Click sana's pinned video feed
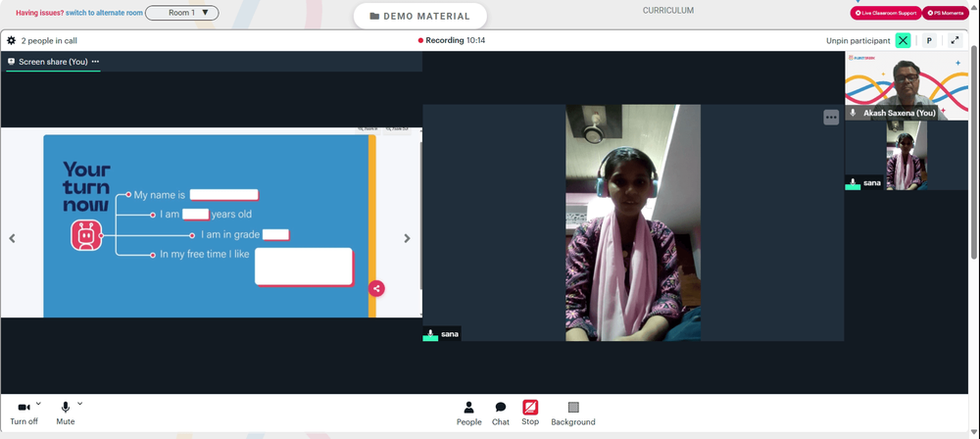The image size is (980, 439). [x=633, y=222]
